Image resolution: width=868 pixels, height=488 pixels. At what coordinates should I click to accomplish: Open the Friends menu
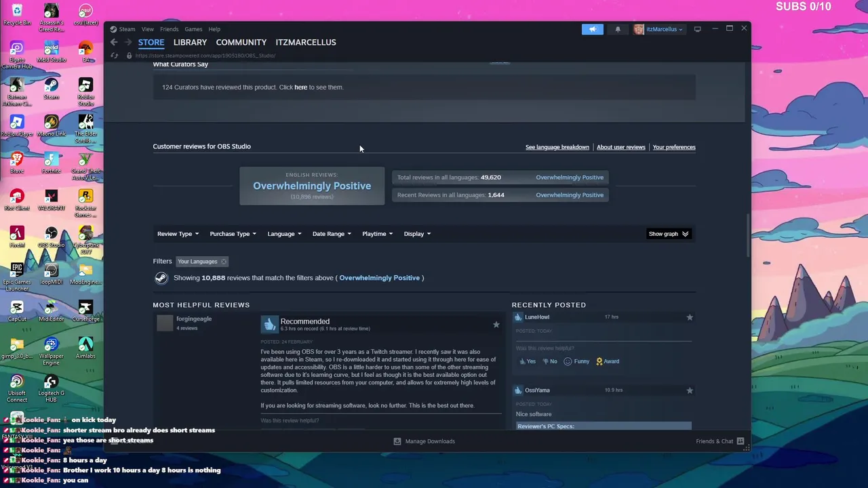point(169,29)
